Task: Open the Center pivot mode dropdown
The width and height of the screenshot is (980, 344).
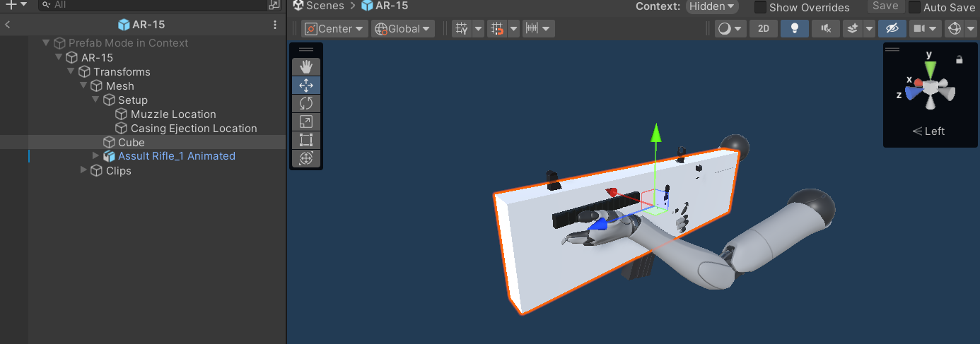Action: pyautogui.click(x=335, y=29)
